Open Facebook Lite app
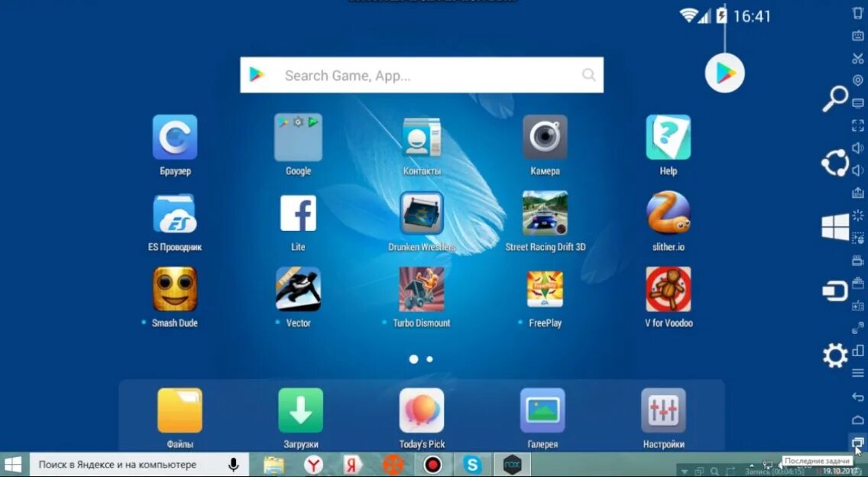The width and height of the screenshot is (868, 477). click(x=298, y=213)
